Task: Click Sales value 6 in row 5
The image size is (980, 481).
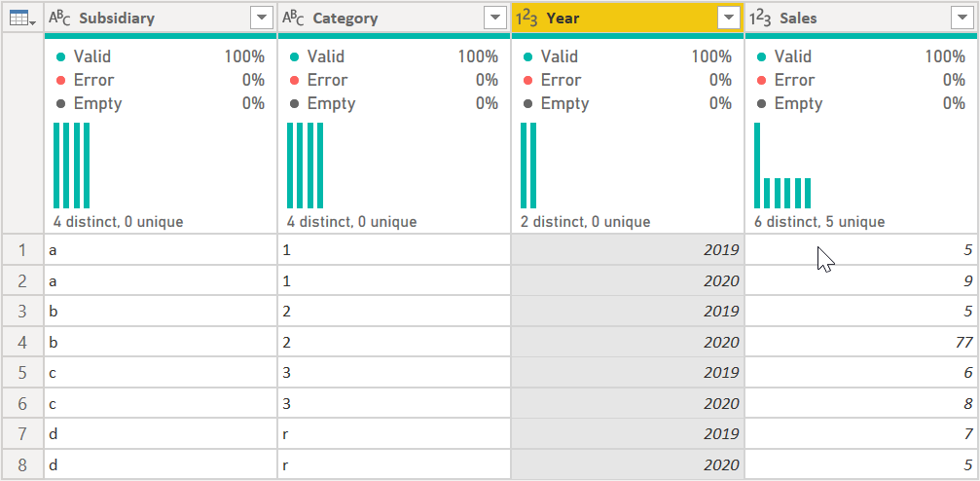Action: pyautogui.click(x=862, y=372)
